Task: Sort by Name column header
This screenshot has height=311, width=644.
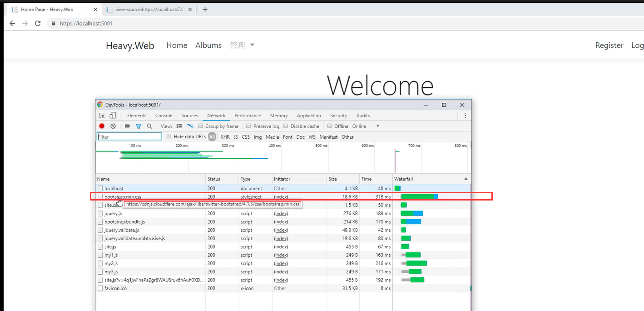Action: point(150,179)
